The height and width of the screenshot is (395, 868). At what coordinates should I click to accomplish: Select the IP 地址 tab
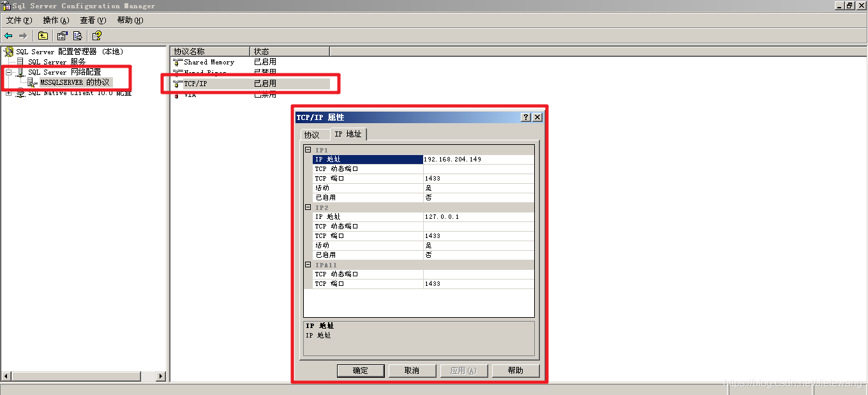pyautogui.click(x=348, y=134)
